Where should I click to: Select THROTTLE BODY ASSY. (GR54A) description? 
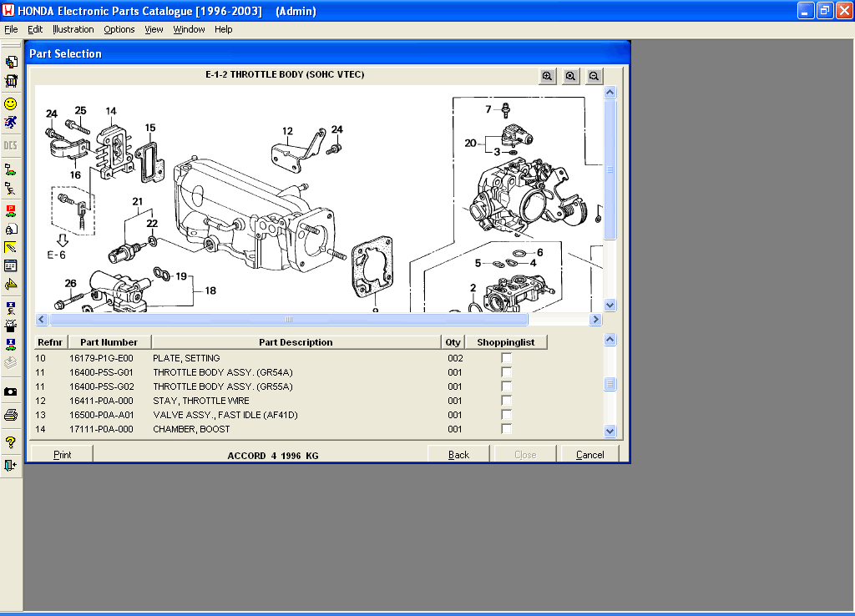(223, 372)
